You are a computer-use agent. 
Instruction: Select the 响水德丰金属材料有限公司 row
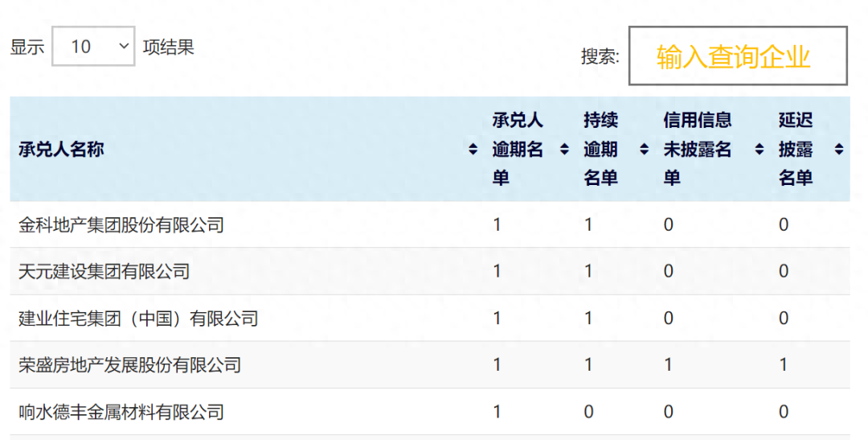coord(121,413)
